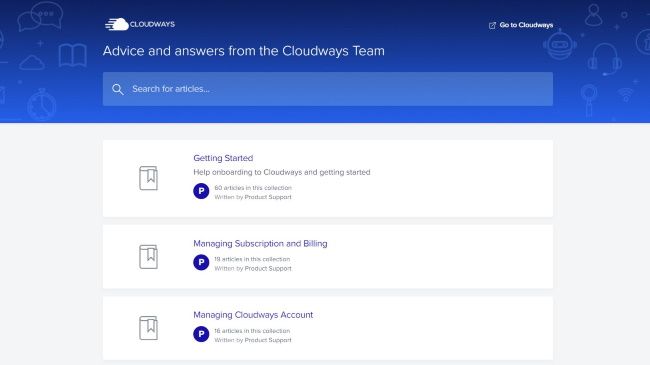Open Managing Subscription and Billing collection
Image resolution: width=650 pixels, height=365 pixels.
(260, 243)
